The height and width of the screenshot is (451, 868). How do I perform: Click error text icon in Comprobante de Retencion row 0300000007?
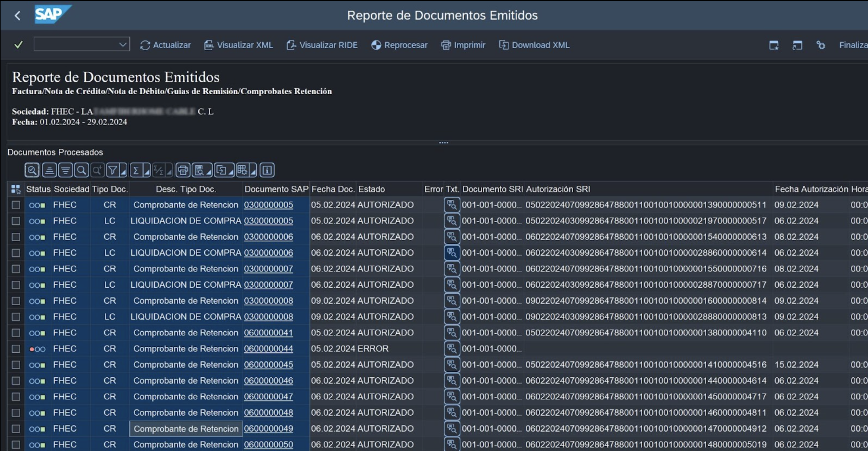[x=451, y=269]
